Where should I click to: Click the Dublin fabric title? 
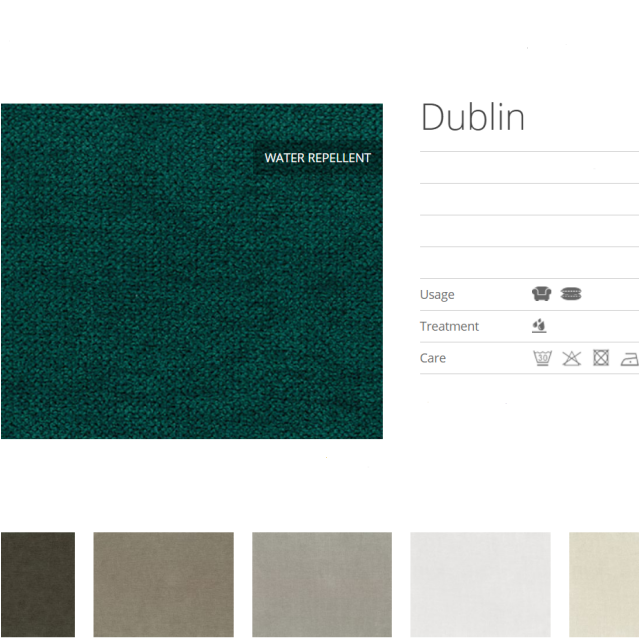pos(472,118)
